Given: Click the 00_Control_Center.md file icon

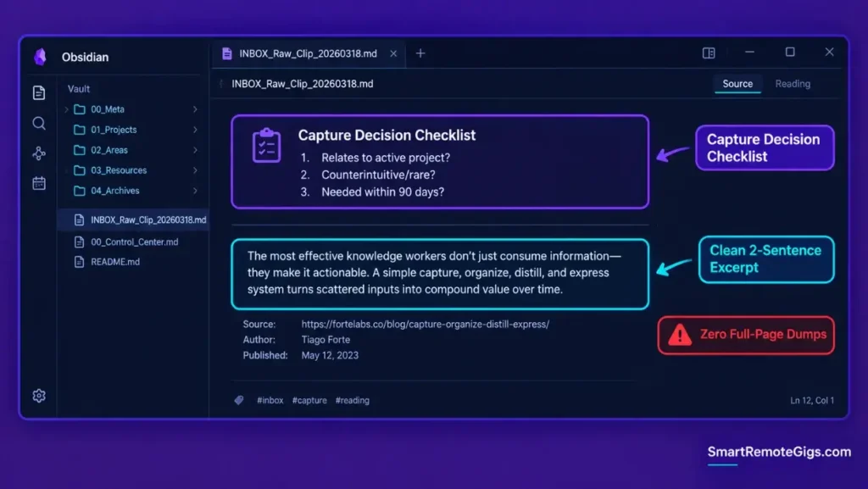Looking at the screenshot, I should click(79, 242).
